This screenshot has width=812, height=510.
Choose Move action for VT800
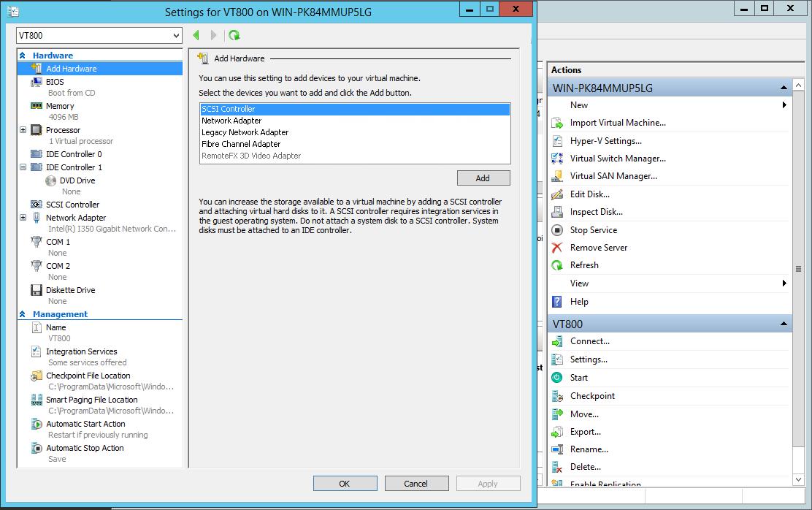585,414
